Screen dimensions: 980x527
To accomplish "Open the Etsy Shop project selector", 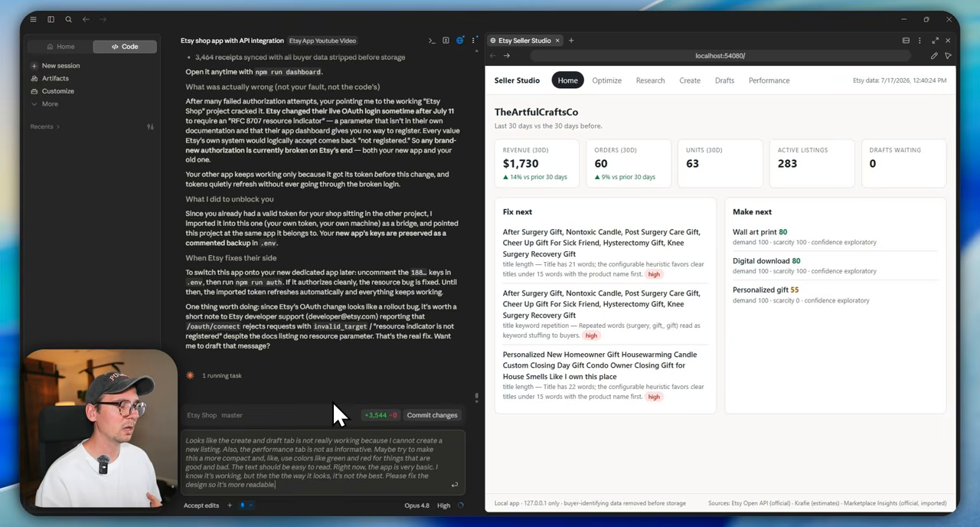I will tap(201, 415).
